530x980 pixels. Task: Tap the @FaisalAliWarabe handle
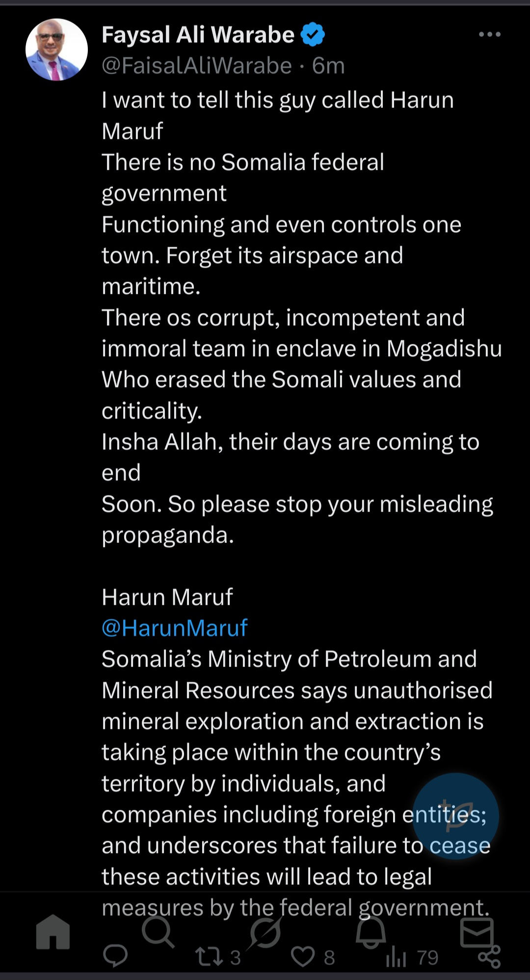(196, 66)
